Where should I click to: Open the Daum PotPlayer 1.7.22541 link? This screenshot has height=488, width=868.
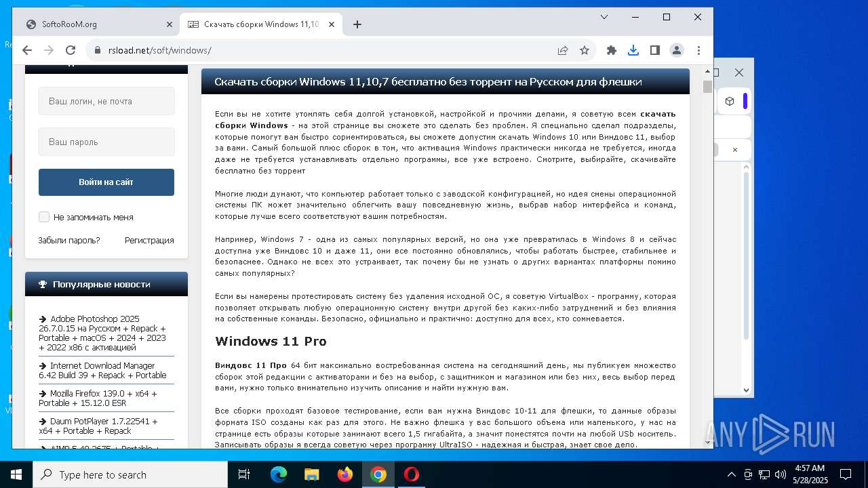[x=98, y=426]
